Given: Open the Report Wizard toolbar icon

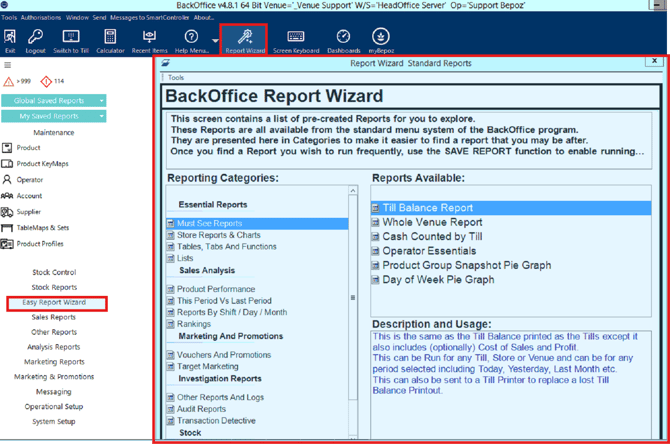Looking at the screenshot, I should 245,40.
